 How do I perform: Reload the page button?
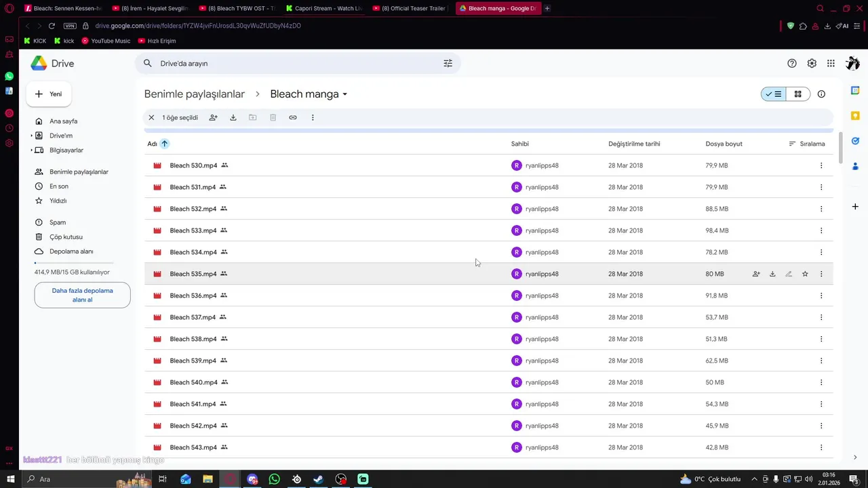coord(52,26)
